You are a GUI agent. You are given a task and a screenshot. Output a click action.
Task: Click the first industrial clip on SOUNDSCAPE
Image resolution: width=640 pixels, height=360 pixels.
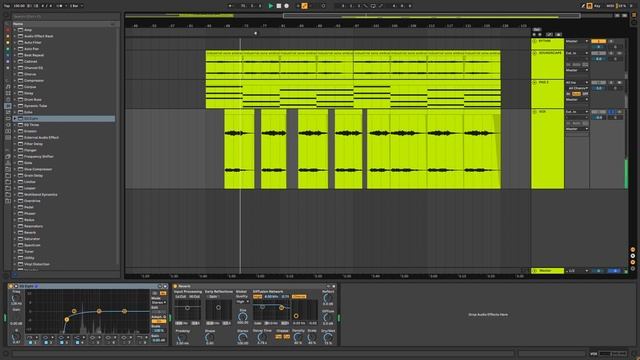pos(224,65)
